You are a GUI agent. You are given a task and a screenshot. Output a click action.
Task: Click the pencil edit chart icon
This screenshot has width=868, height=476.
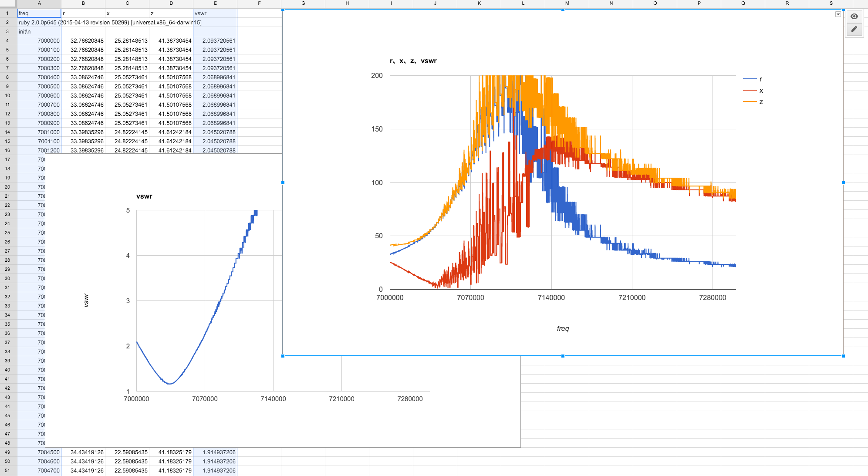[854, 29]
